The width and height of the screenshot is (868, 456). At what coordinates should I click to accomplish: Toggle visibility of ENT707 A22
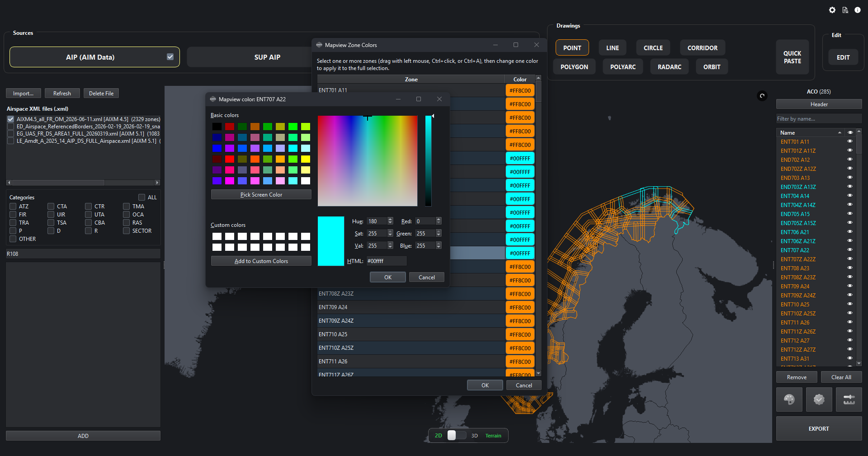[x=850, y=250]
